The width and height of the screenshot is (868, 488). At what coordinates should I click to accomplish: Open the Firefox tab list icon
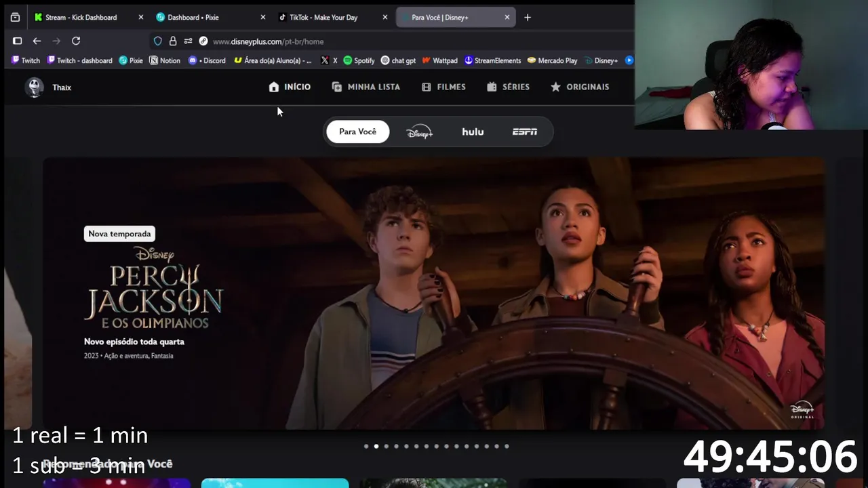15,17
